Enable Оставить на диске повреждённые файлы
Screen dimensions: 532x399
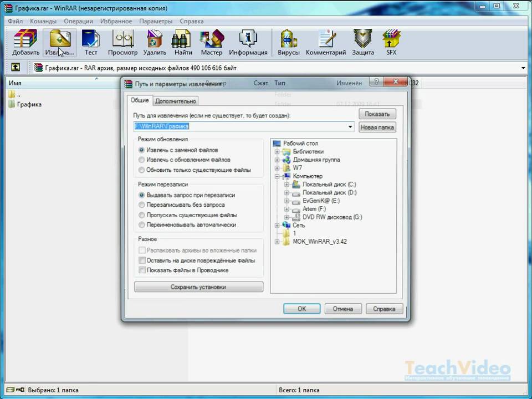pos(142,260)
